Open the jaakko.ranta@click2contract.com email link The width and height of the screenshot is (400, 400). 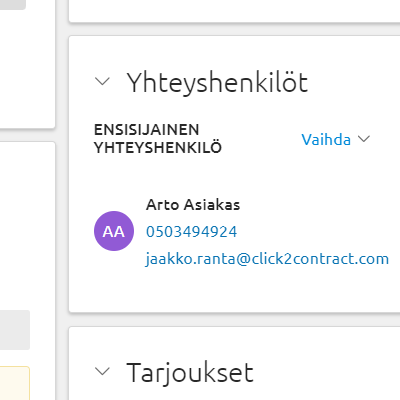click(267, 259)
